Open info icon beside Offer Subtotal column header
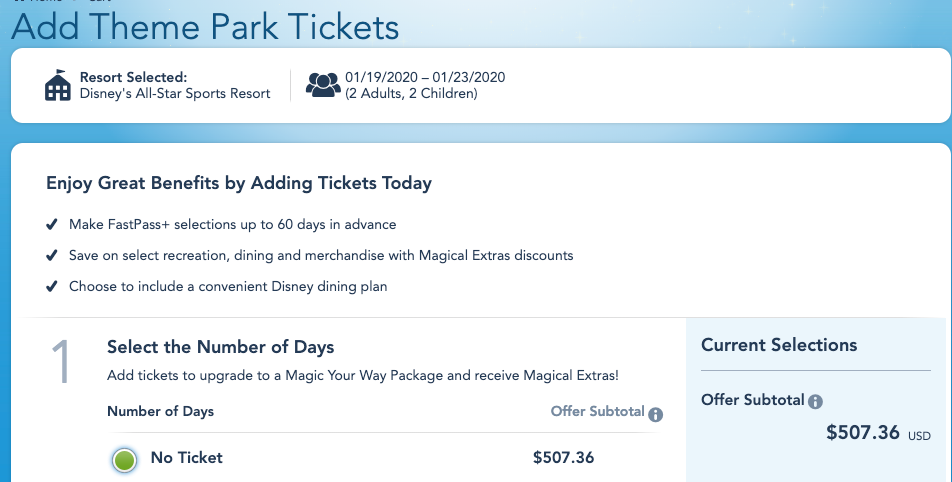This screenshot has height=482, width=952. click(656, 414)
